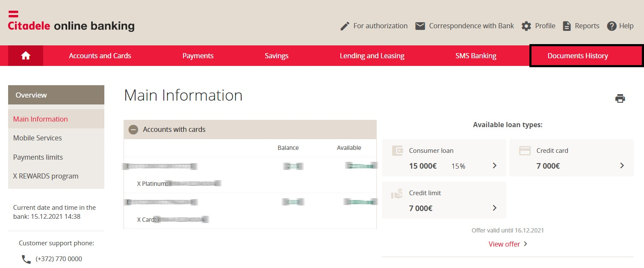This screenshot has width=644, height=268.
Task: Open the Lending and Leasing menu
Action: [372, 56]
